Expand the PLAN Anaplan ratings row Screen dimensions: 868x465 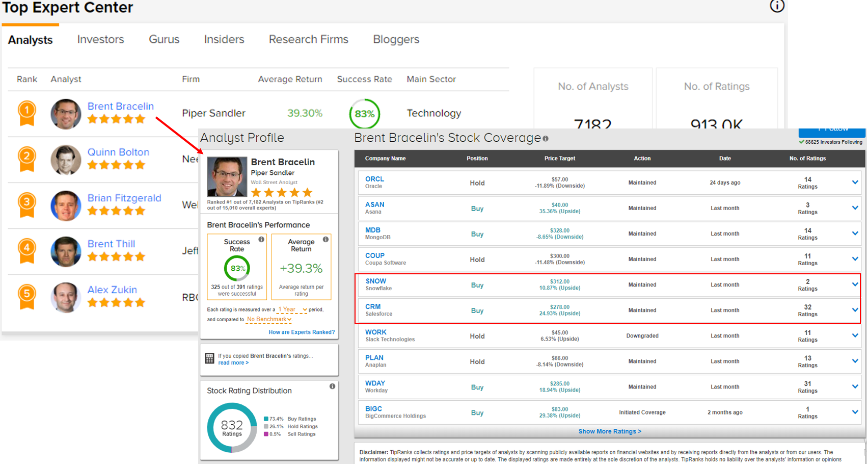tap(855, 360)
